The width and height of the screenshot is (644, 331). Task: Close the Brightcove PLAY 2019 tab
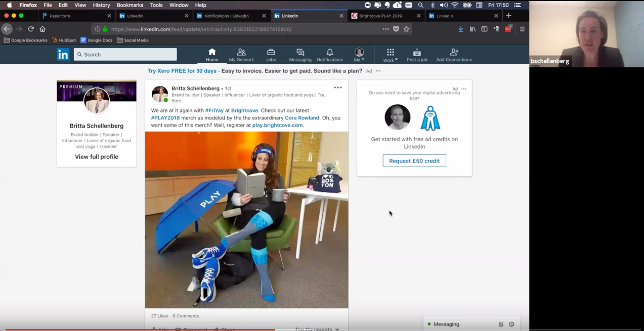[x=418, y=16]
